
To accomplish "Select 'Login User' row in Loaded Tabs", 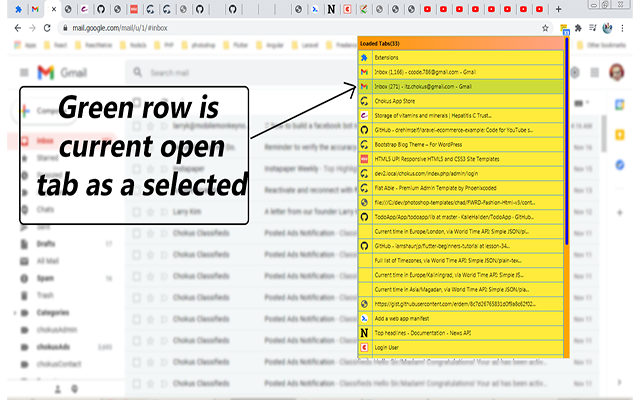I will [x=461, y=347].
